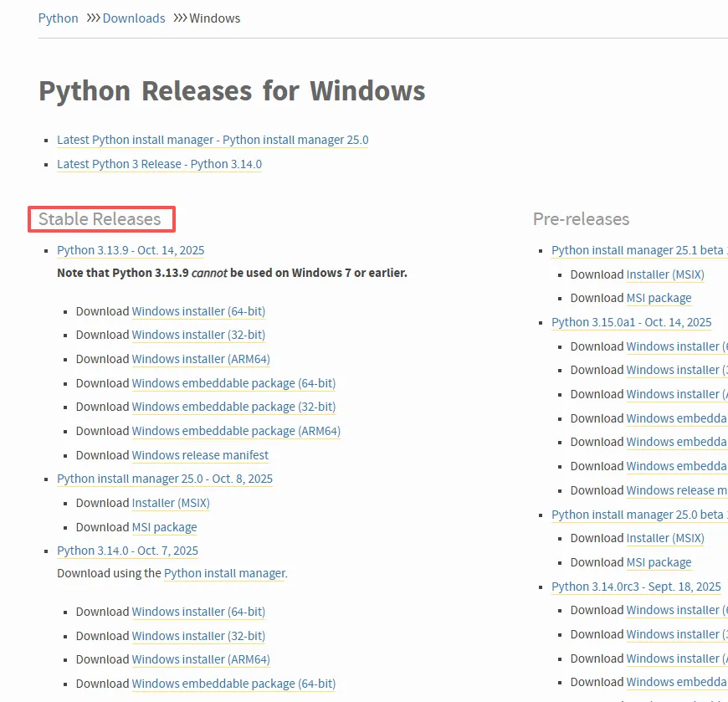Follow the inline Python install manager link

coord(225,573)
